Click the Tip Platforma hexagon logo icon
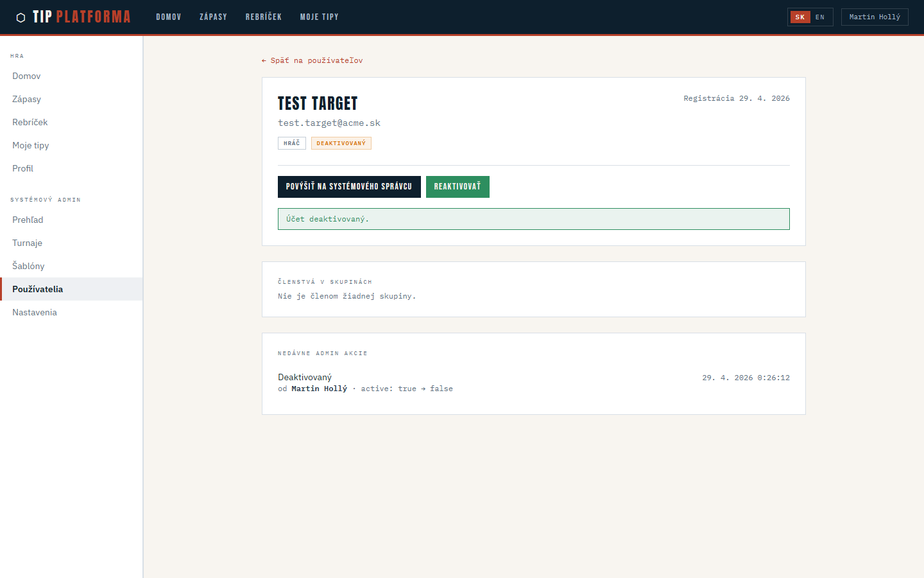924x578 pixels. click(21, 17)
